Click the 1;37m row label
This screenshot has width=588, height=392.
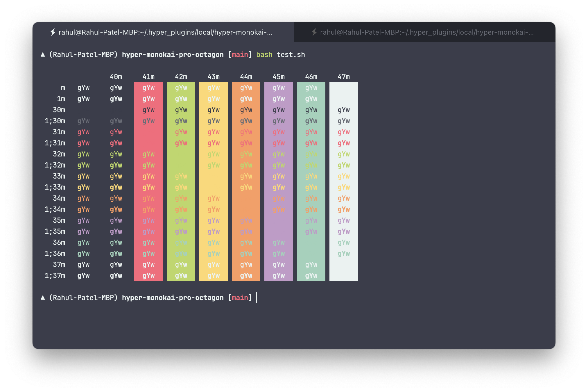[x=55, y=276]
